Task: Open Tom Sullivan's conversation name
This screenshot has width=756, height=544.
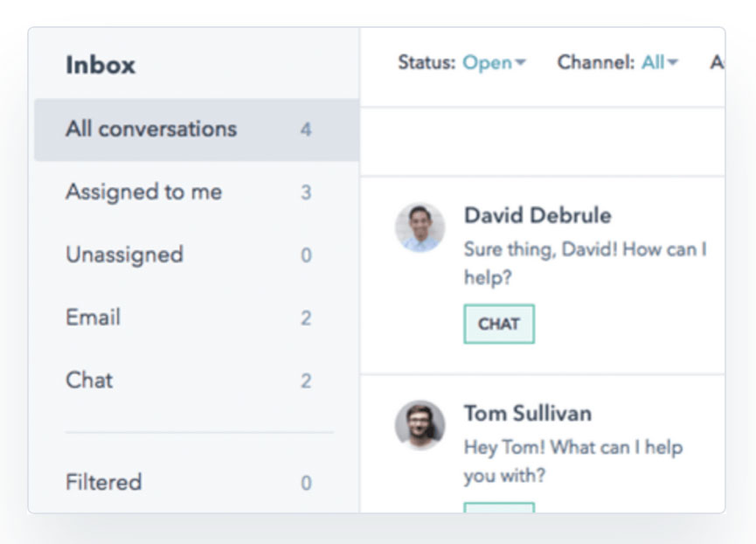Action: point(528,414)
